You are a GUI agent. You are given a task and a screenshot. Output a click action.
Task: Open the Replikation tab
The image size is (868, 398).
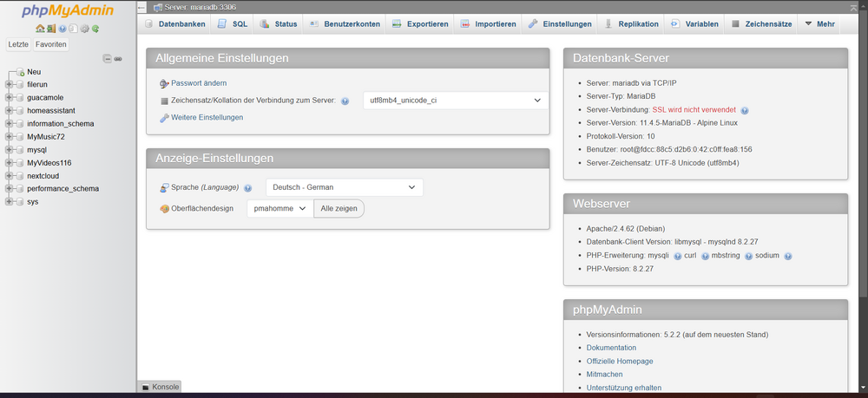(631, 23)
